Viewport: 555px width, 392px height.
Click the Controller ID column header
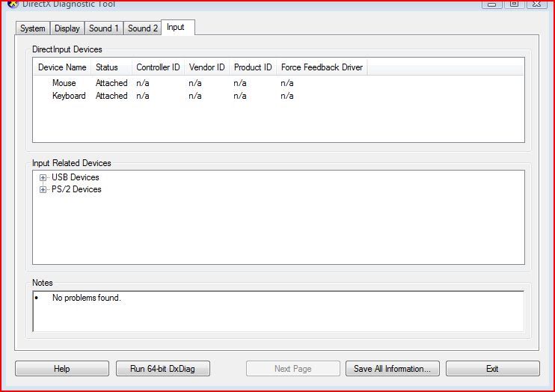(158, 67)
